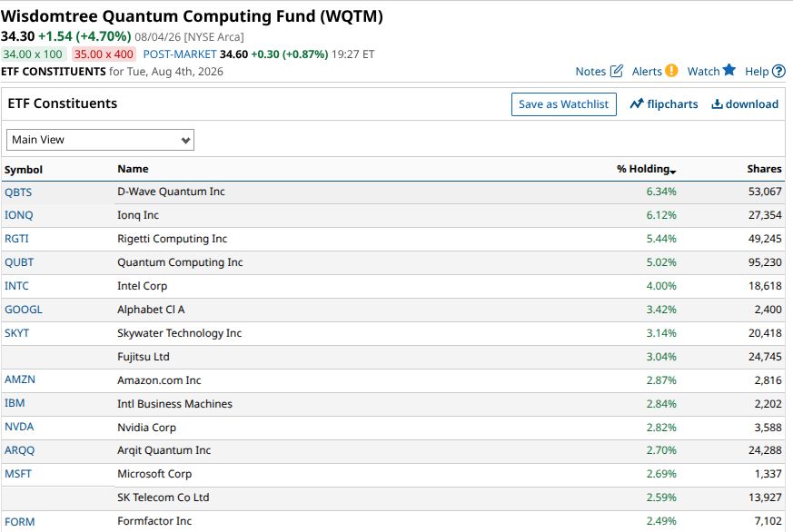Select Intel Corp name cell
This screenshot has height=532, width=793.
click(x=142, y=286)
